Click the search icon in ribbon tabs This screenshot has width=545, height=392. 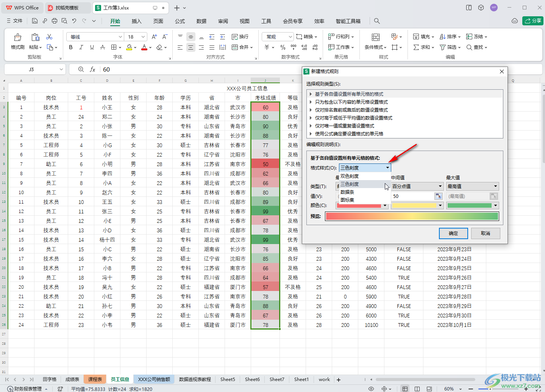[x=377, y=21]
